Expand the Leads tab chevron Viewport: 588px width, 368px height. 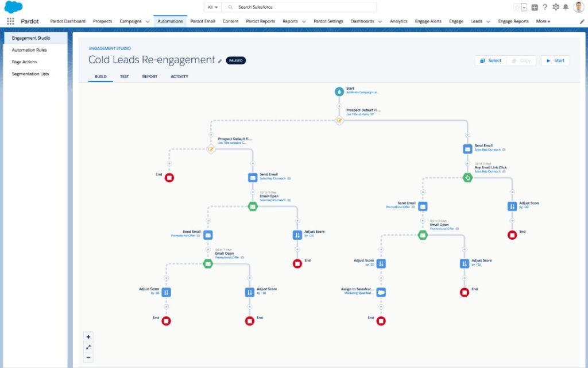[x=488, y=22]
